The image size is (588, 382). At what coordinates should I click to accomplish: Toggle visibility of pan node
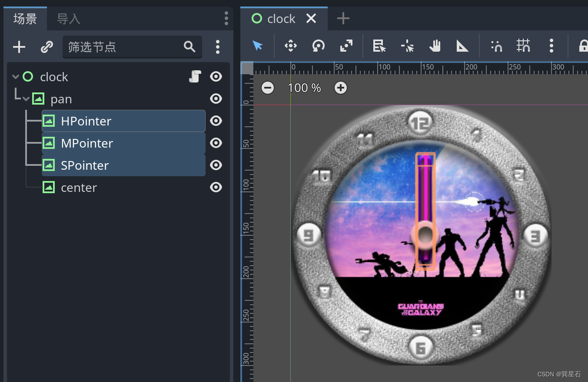(x=216, y=99)
